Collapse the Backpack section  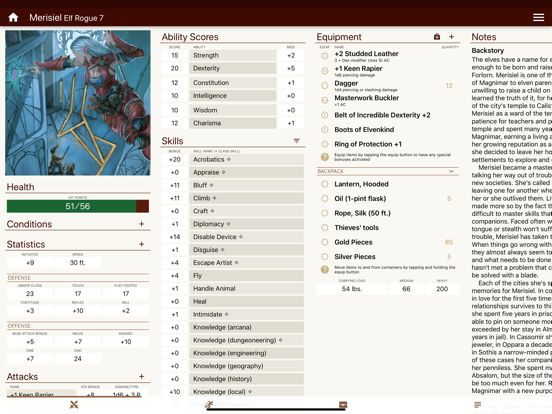coord(451,171)
